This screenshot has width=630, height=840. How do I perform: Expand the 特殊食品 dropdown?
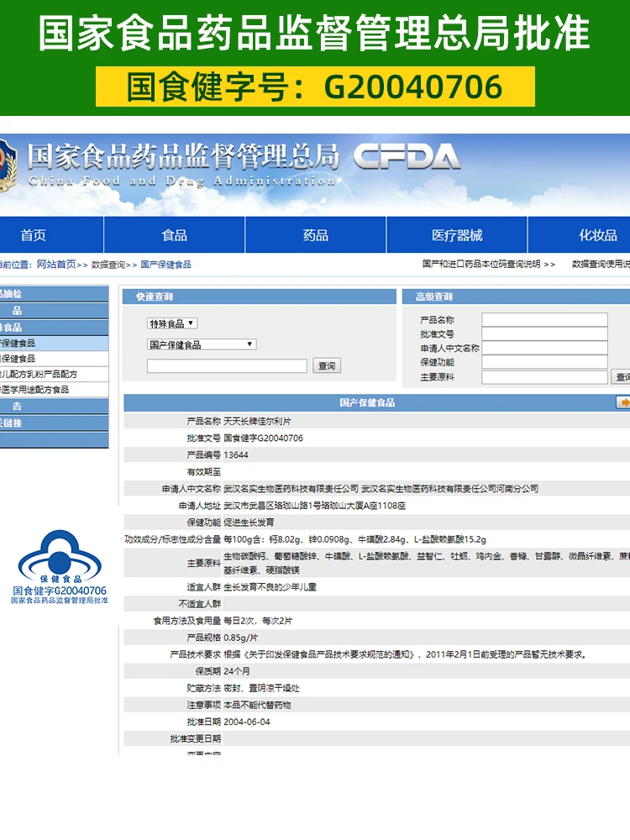(x=172, y=323)
